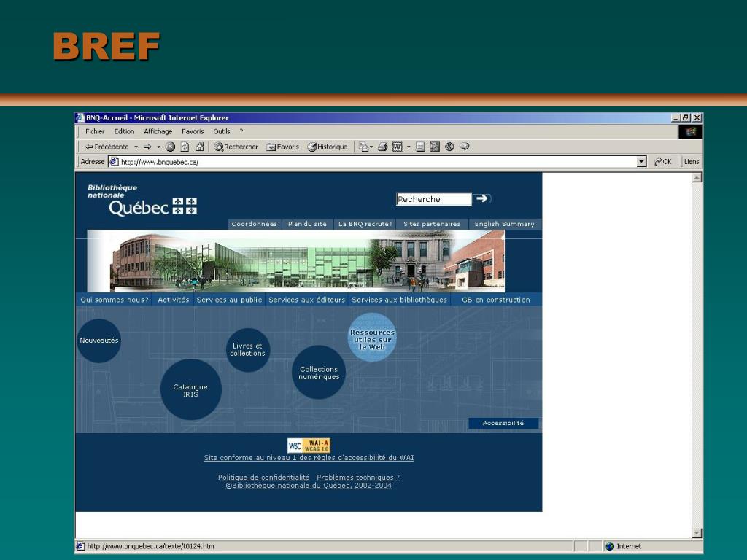Click the scrollbar down arrow
Screen dimensions: 747x560
(697, 533)
